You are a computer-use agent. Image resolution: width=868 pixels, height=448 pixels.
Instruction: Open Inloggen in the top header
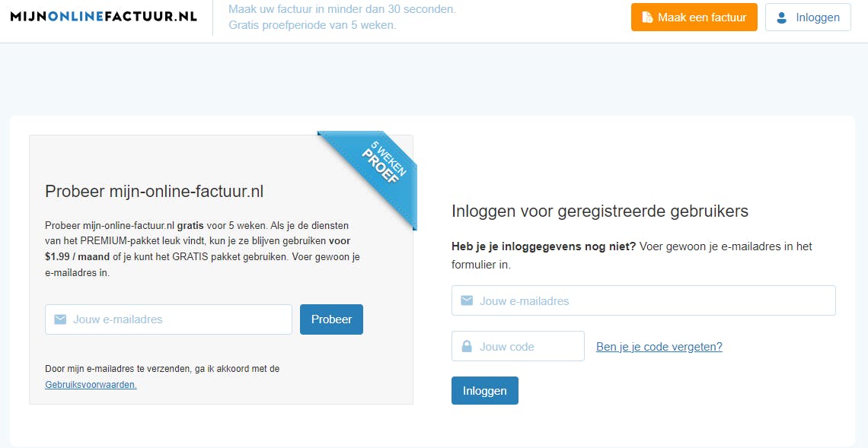pos(808,17)
